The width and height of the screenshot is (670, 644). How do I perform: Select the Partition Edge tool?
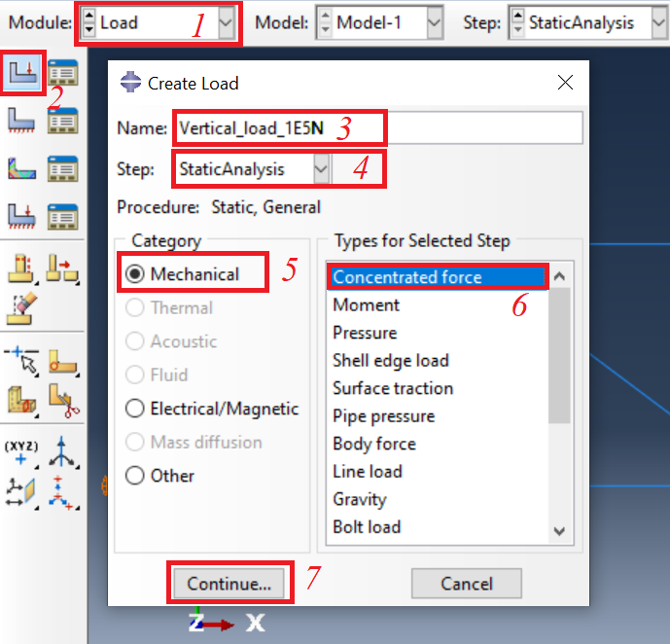point(21,363)
